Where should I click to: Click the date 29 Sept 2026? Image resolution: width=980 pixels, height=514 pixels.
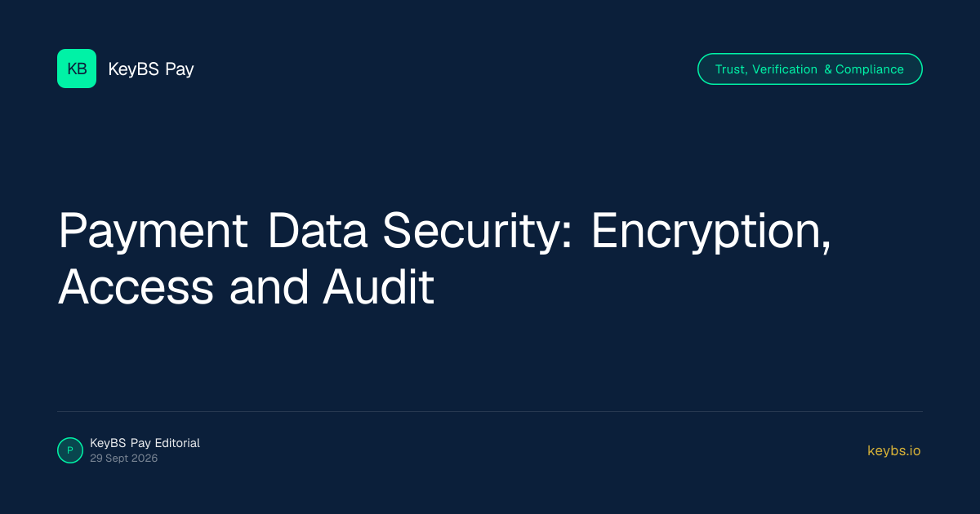point(123,459)
